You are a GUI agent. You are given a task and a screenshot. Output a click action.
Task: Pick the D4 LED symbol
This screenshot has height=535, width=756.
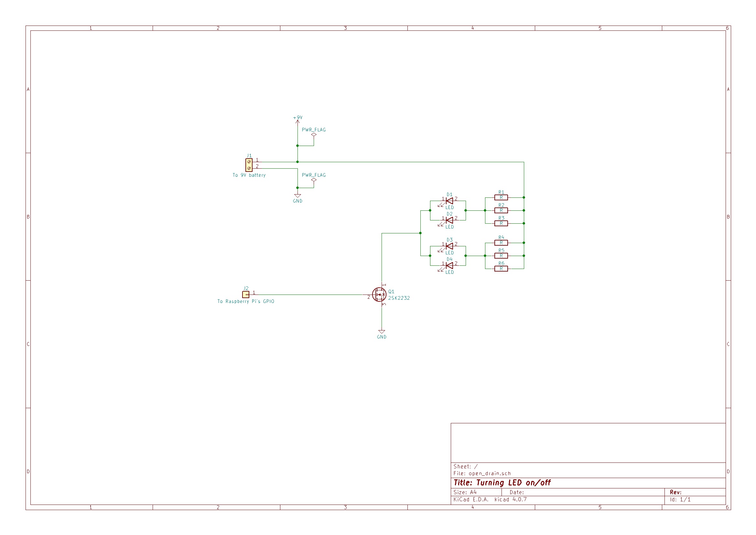[449, 266]
